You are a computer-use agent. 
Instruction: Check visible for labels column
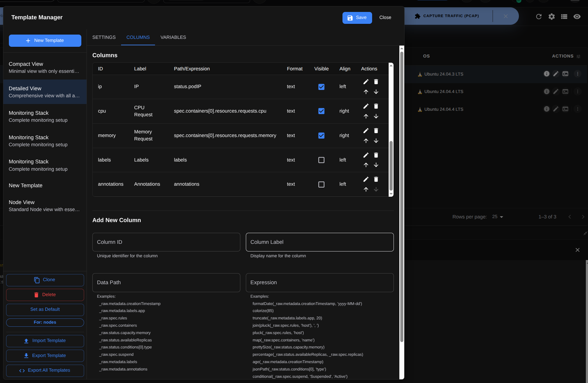click(x=321, y=160)
